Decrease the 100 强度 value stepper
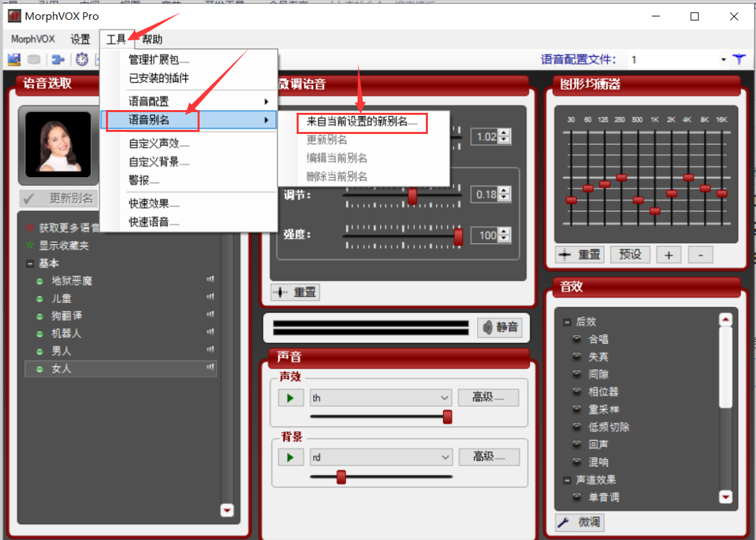The height and width of the screenshot is (540, 756). coord(504,239)
